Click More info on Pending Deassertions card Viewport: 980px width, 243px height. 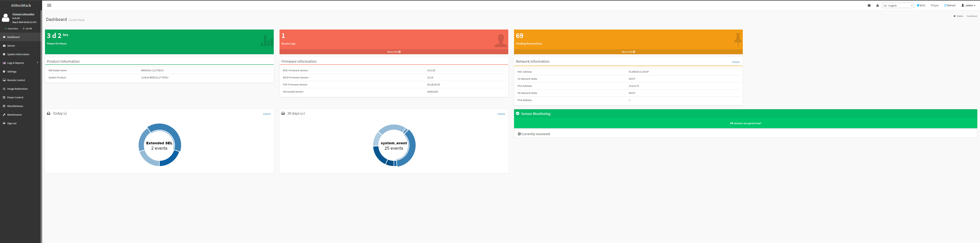(628, 52)
